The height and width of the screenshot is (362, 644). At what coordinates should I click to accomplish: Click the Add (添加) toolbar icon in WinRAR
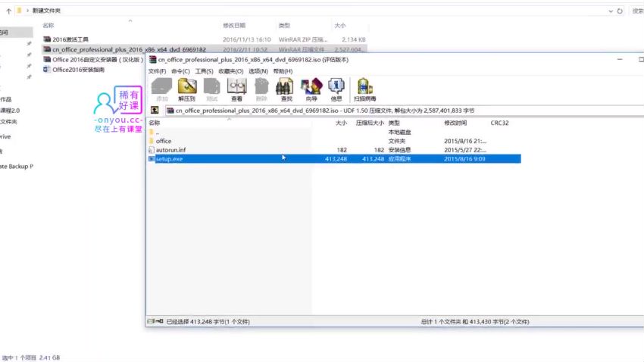pyautogui.click(x=162, y=89)
